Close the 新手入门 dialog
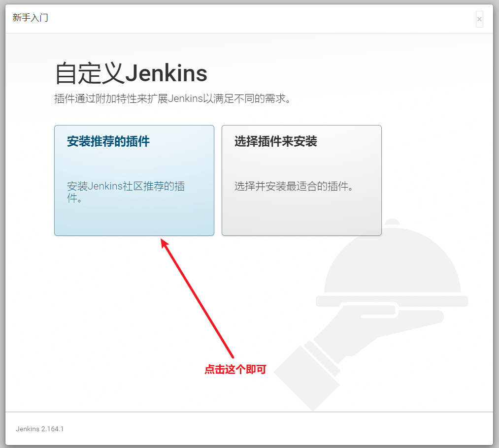Screen dimensions: 499x448 click(x=479, y=19)
